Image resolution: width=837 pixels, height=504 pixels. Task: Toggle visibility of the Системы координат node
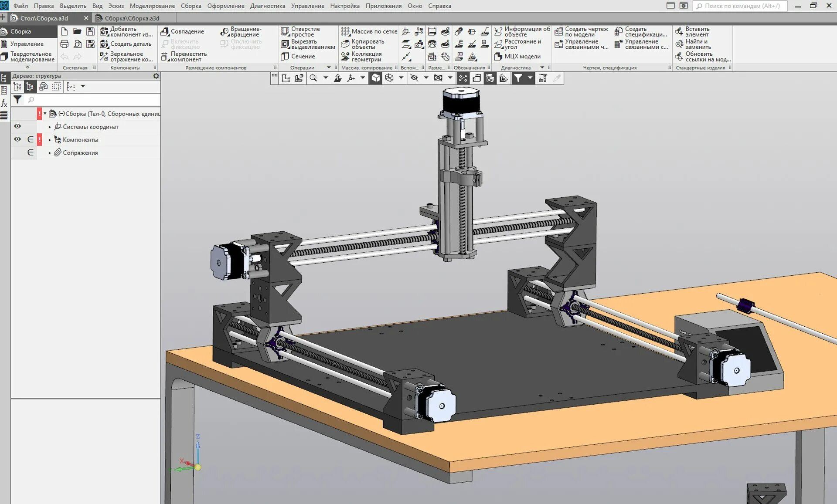click(17, 126)
